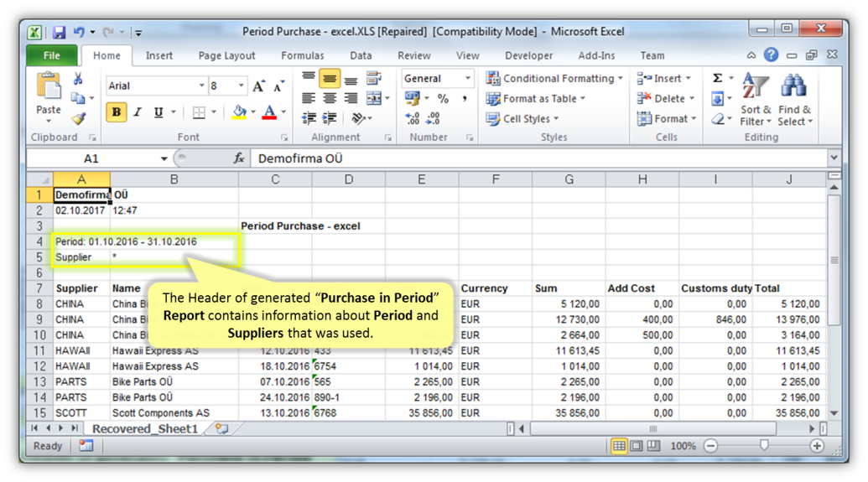Open the Name Box dropdown arrow
Viewport: 868px width, 482px height.
coord(164,158)
